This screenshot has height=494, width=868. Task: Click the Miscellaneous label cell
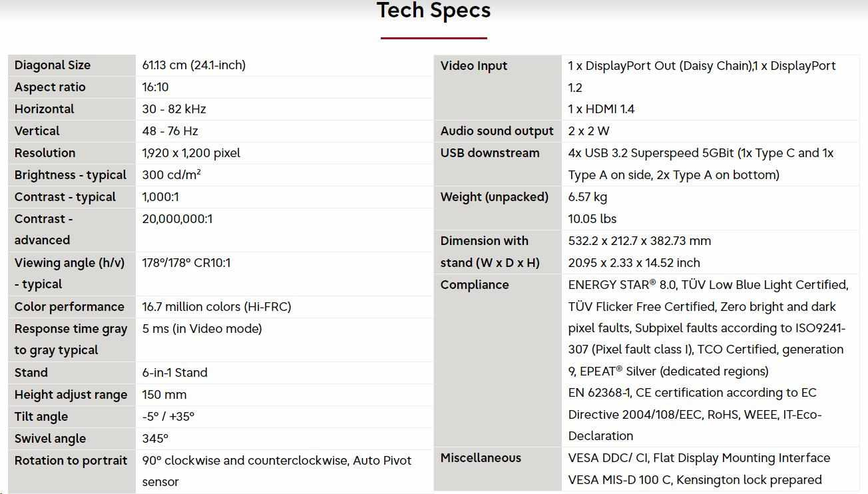point(481,458)
